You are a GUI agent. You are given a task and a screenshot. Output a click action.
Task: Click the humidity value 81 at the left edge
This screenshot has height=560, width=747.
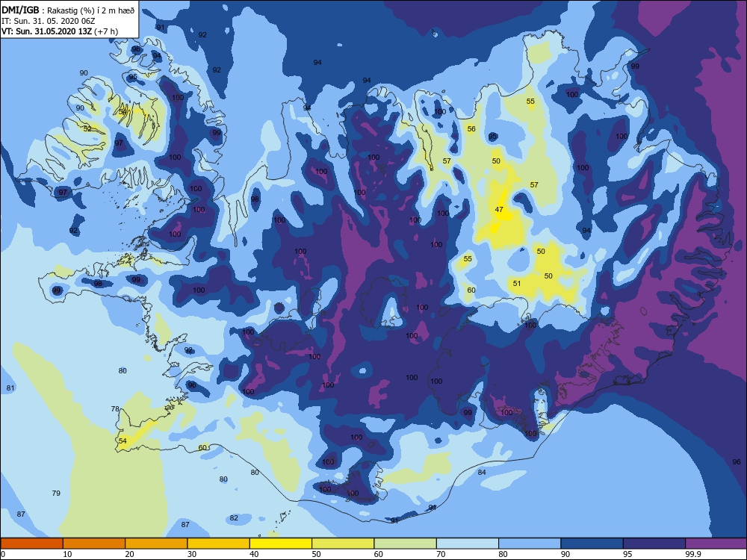pyautogui.click(x=10, y=388)
